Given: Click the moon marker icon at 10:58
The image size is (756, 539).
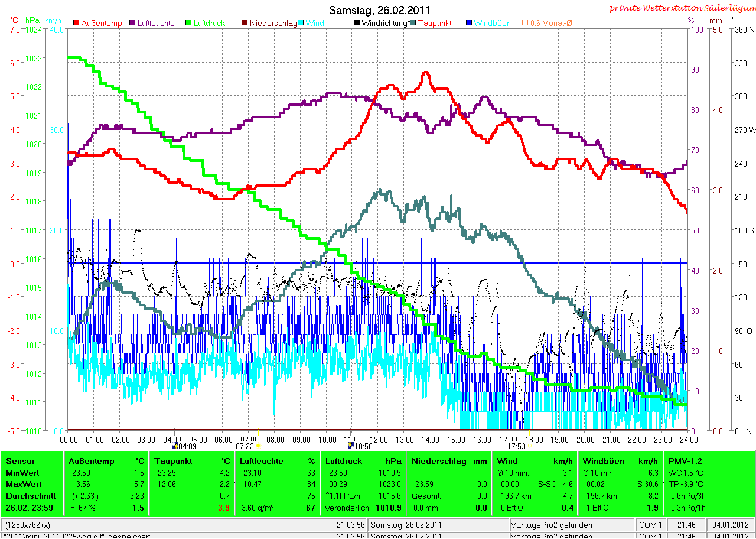Looking at the screenshot, I should coord(351,446).
